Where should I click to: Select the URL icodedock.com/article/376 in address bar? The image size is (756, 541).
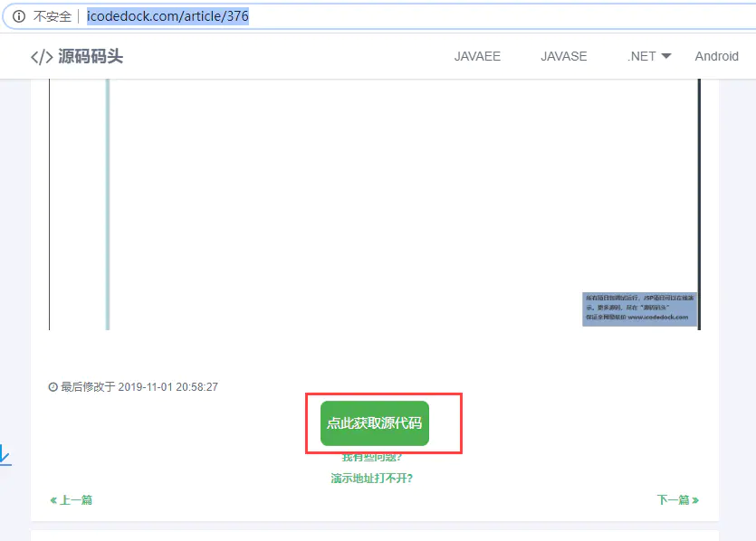tap(167, 16)
